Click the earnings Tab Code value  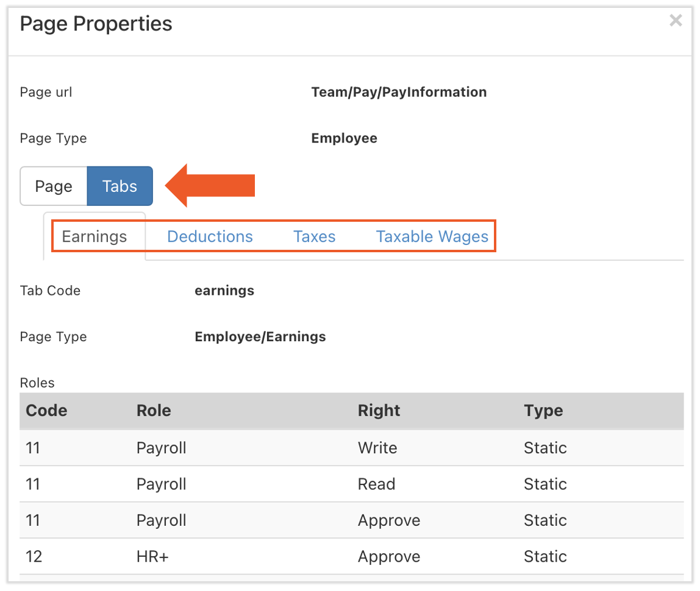[x=224, y=291]
